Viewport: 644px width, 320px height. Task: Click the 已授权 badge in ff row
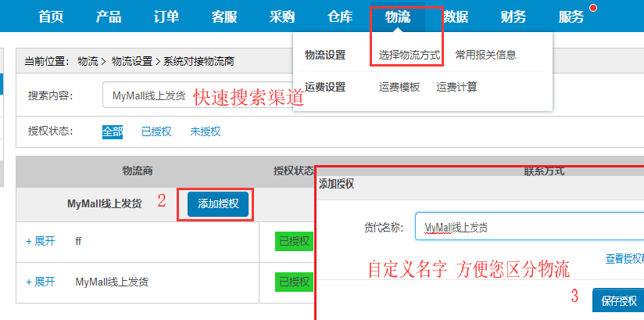click(294, 242)
